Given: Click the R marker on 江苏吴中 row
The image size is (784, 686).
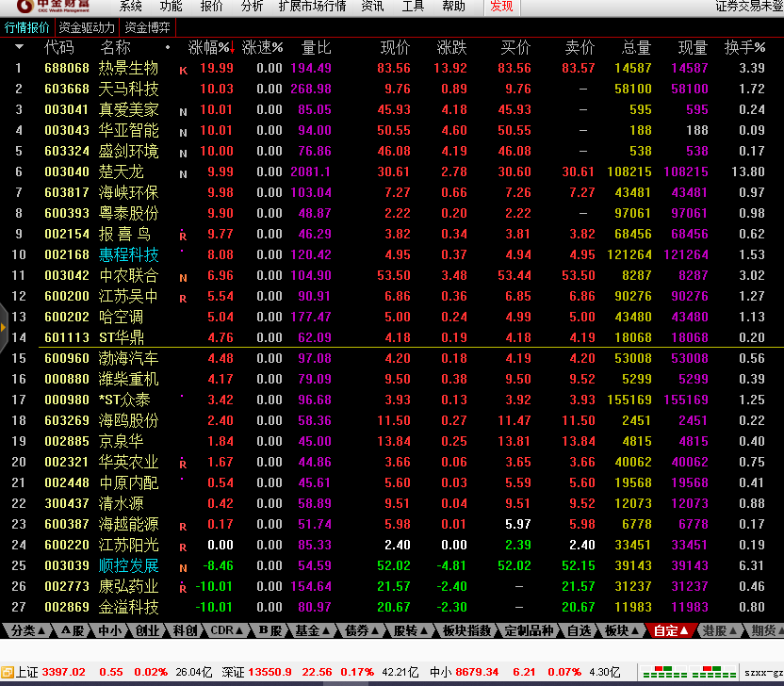Looking at the screenshot, I should pyautogui.click(x=183, y=299).
